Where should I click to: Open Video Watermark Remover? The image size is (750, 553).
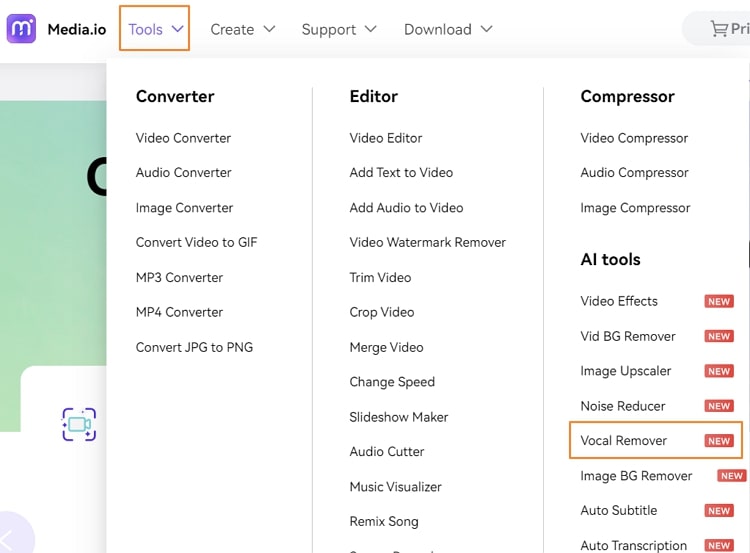click(x=428, y=243)
